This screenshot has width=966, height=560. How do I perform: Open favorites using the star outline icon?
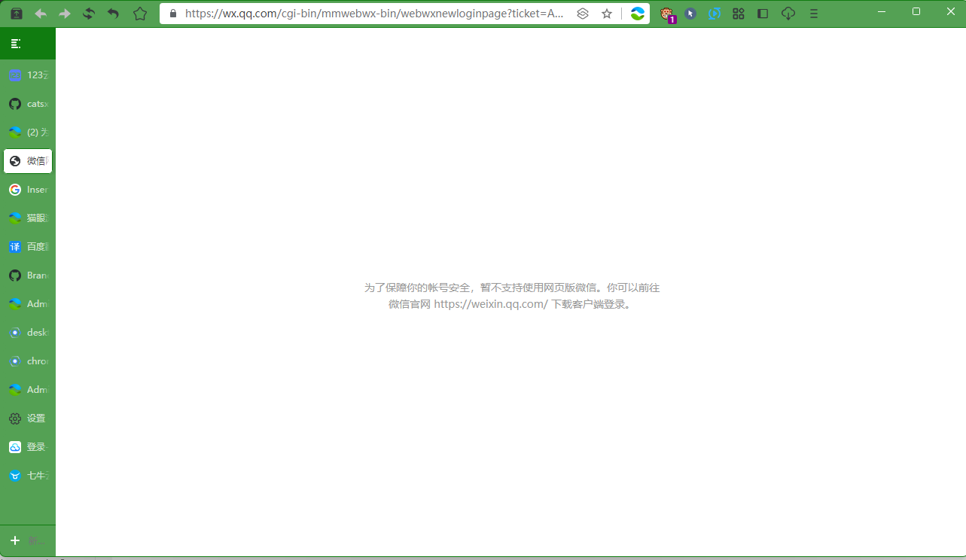coord(140,14)
